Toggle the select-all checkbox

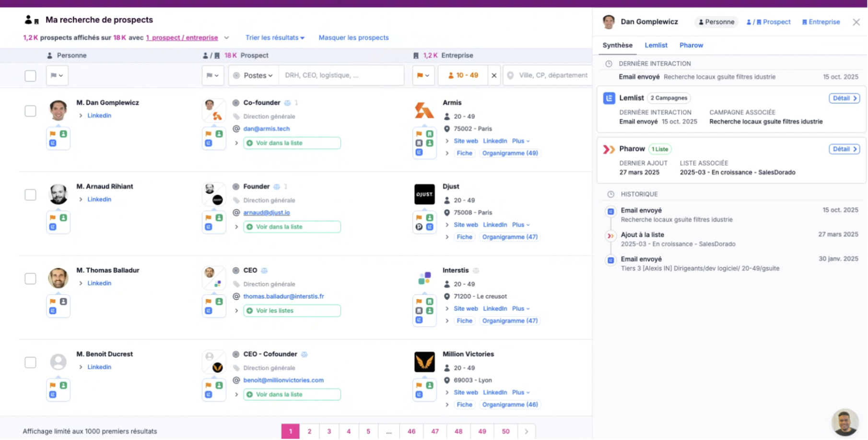pyautogui.click(x=30, y=76)
